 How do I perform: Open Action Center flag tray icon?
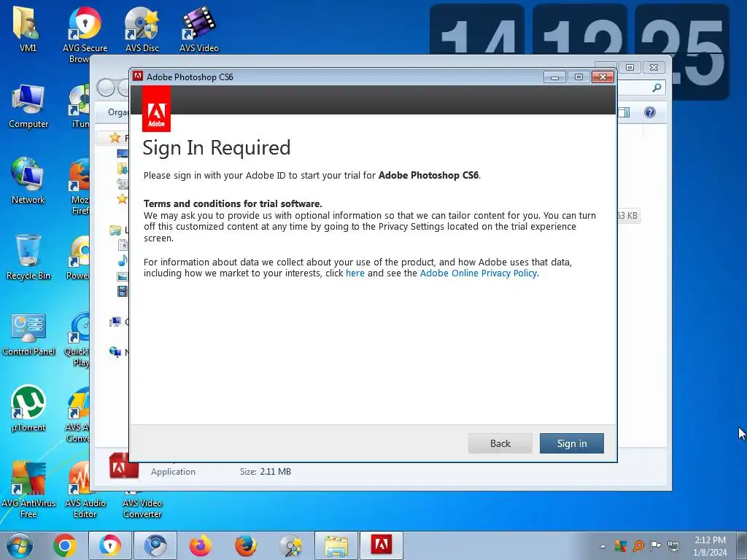click(656, 545)
